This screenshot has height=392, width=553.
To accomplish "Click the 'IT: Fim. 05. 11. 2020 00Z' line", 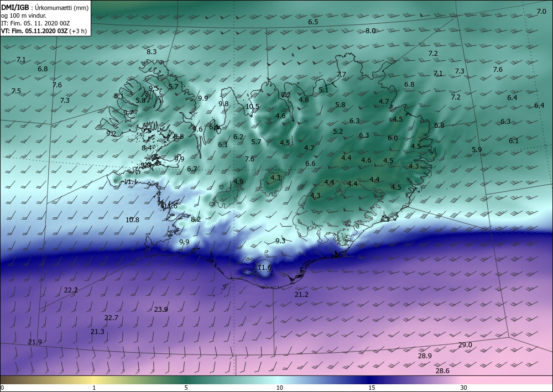I will click(35, 23).
